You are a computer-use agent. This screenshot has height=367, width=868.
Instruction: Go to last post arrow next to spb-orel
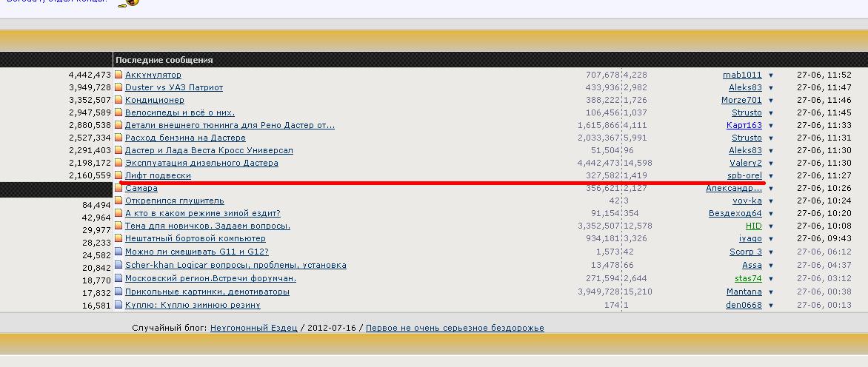point(770,176)
